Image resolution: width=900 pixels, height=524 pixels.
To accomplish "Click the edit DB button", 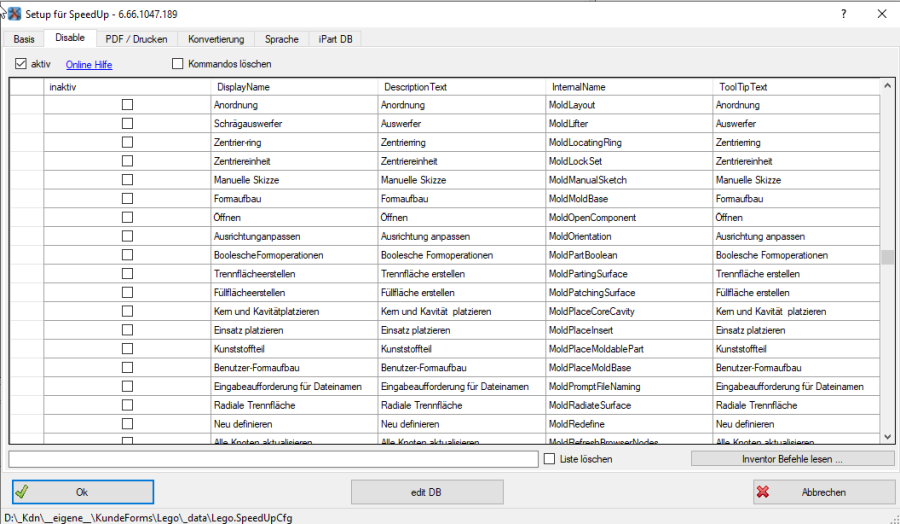I will (x=427, y=492).
